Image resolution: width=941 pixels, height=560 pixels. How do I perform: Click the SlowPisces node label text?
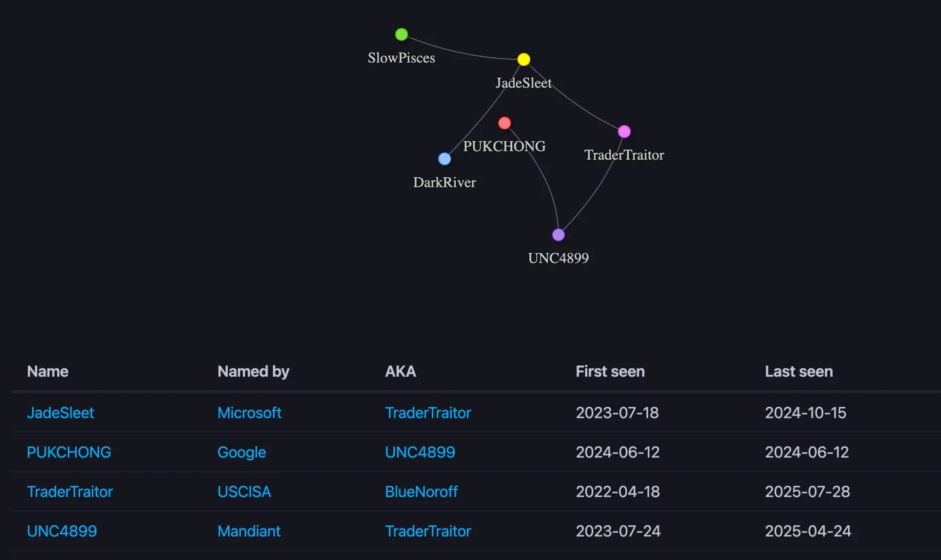(401, 58)
